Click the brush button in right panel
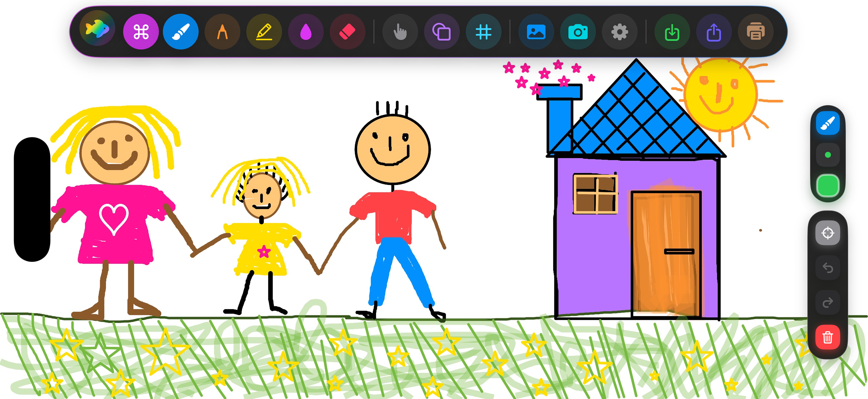The image size is (868, 399). [x=828, y=123]
